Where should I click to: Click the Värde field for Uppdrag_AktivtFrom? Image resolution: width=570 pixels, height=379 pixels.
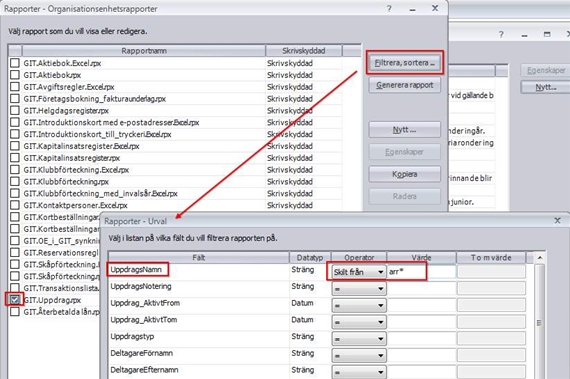point(421,305)
